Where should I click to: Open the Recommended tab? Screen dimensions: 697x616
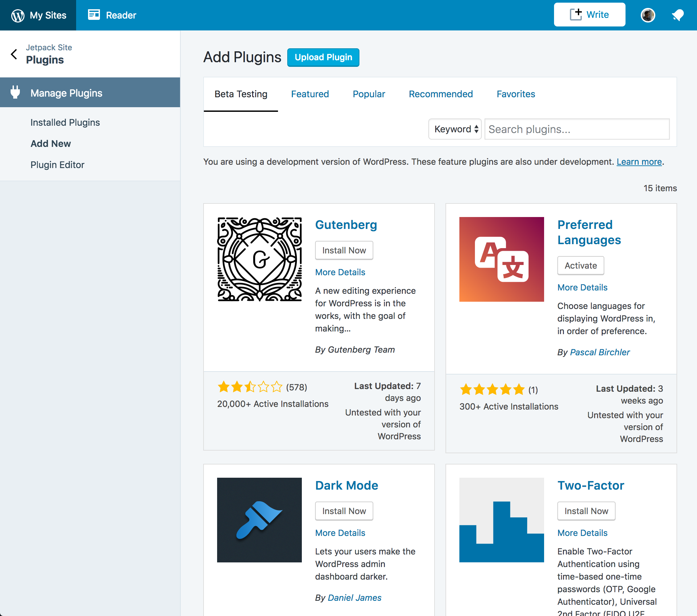(441, 94)
